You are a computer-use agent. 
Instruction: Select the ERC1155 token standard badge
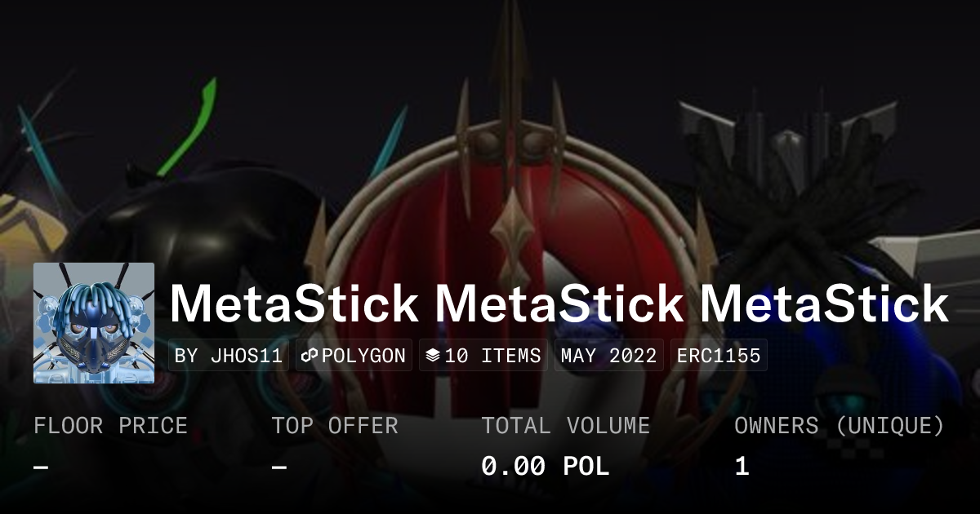pos(719,356)
